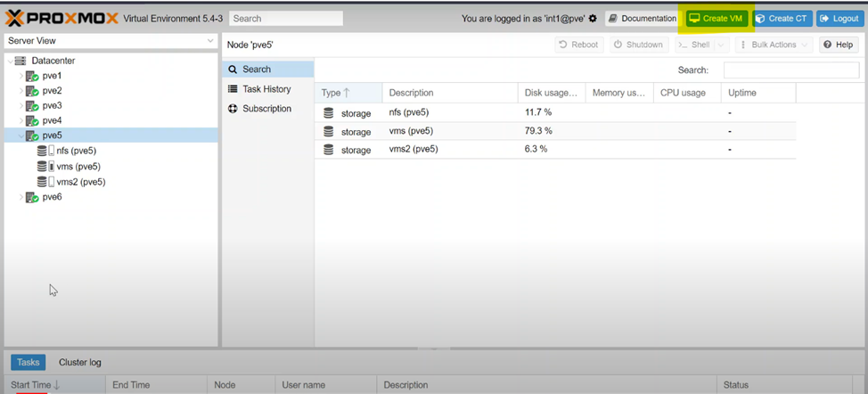Click the Logout button
868x394 pixels.
tap(839, 18)
